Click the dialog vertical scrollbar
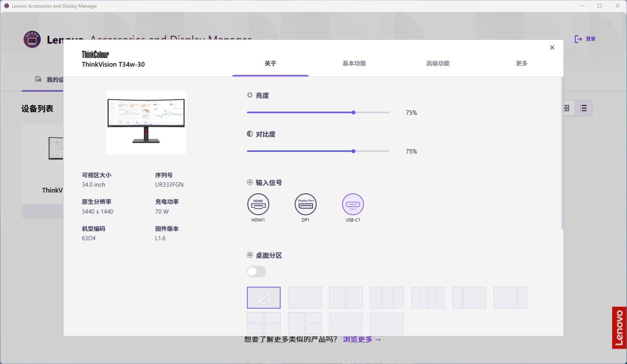Screen dimensions: 627x364 click(x=562, y=153)
